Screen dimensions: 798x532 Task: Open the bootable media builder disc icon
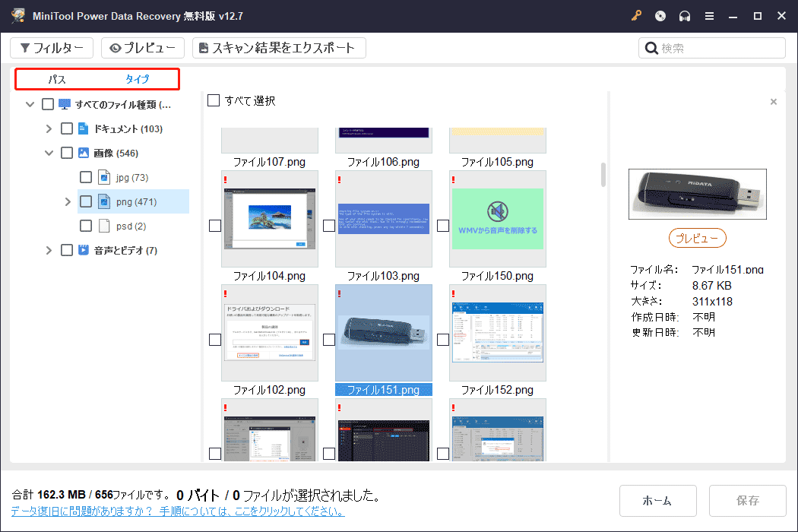click(x=660, y=15)
